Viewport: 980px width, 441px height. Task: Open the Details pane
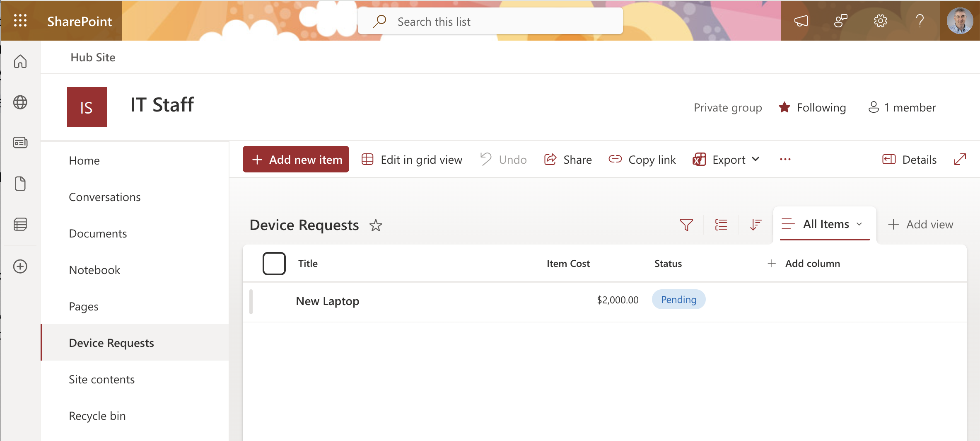[909, 160]
